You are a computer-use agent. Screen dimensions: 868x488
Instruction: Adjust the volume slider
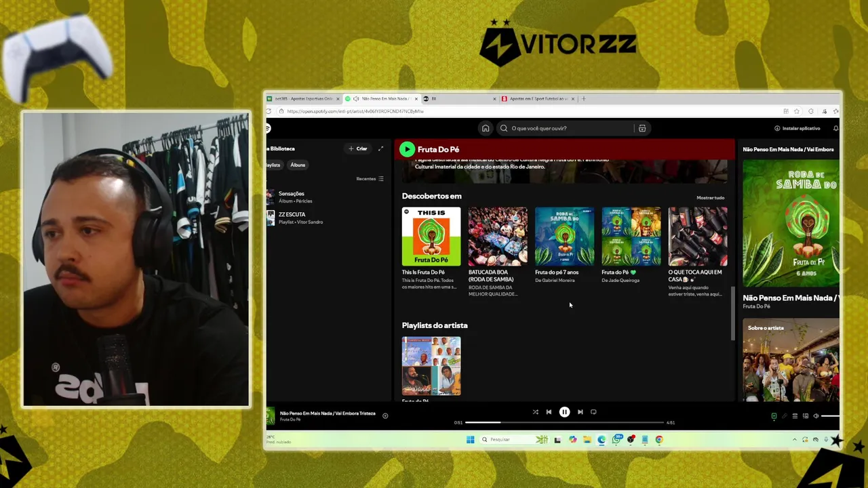pos(831,416)
